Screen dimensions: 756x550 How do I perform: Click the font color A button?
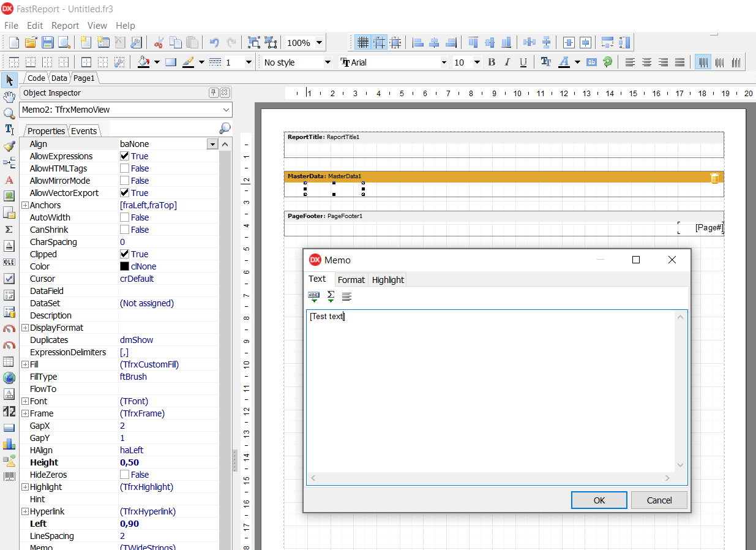564,62
